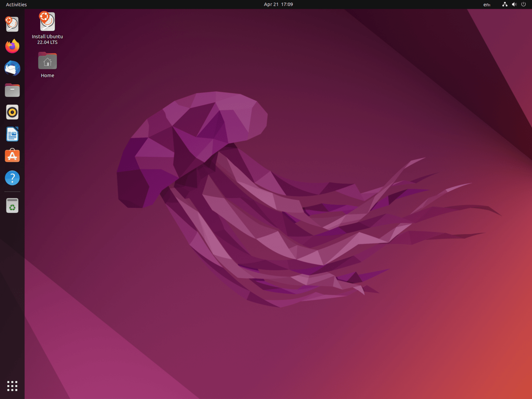This screenshot has width=532, height=399.
Task: Launch Firefox from the dock
Action: pyautogui.click(x=12, y=46)
